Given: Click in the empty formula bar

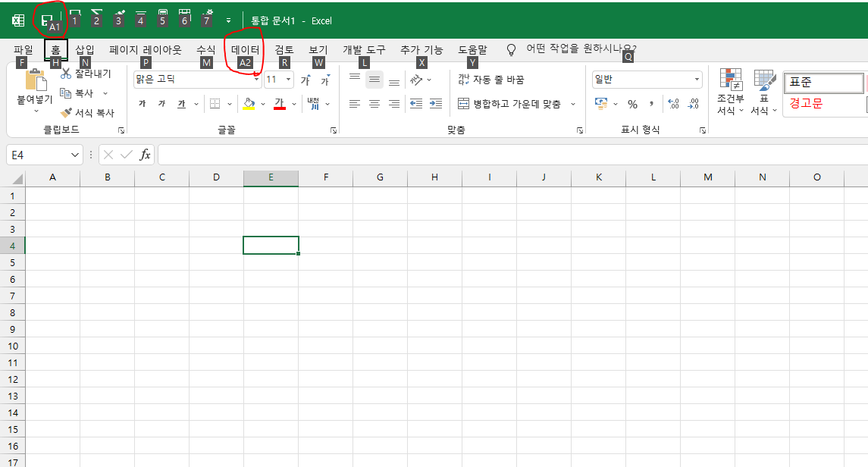Looking at the screenshot, I should [512, 155].
